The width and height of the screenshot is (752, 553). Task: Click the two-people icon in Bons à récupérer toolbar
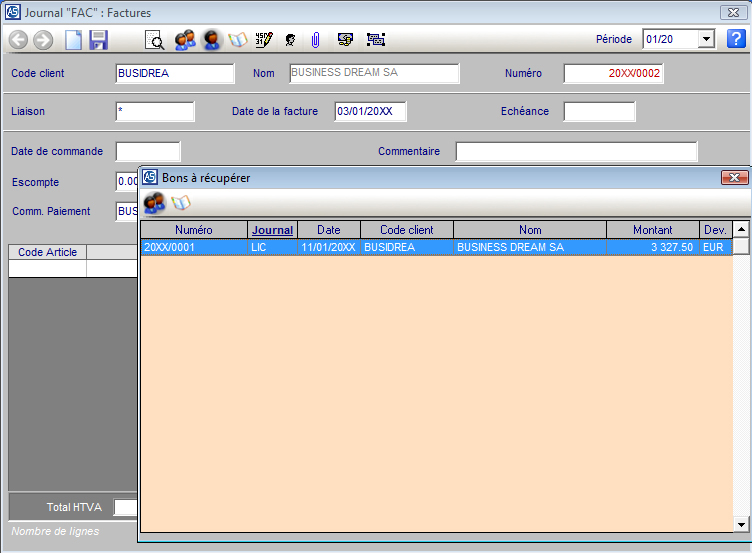tap(154, 203)
